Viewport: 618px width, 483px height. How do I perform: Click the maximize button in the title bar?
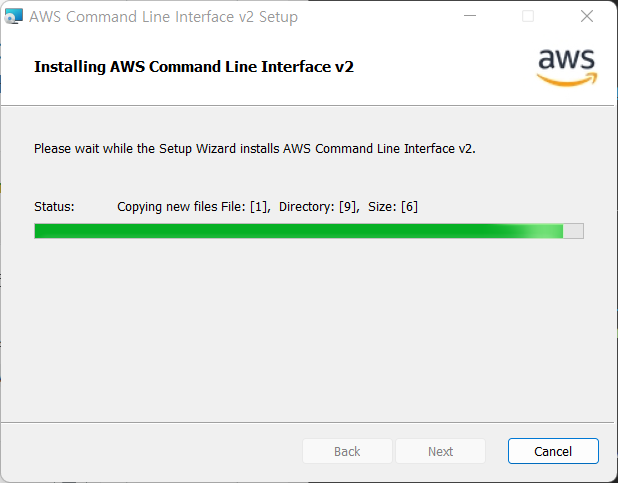528,16
